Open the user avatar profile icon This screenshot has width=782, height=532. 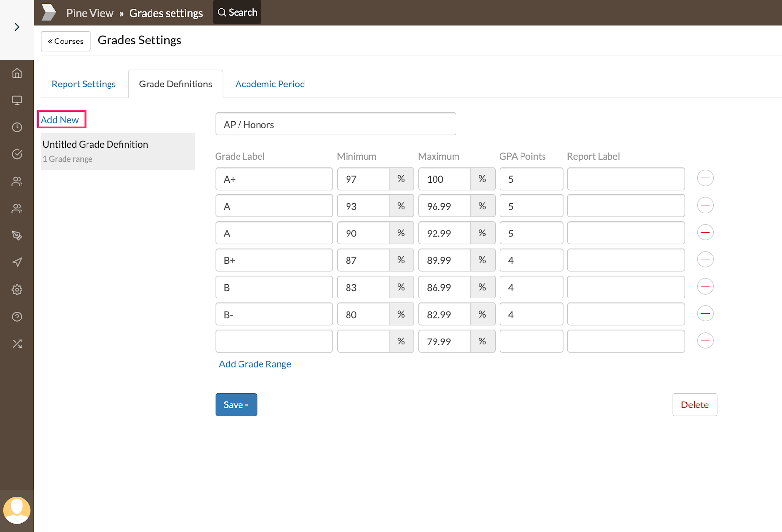(17, 510)
